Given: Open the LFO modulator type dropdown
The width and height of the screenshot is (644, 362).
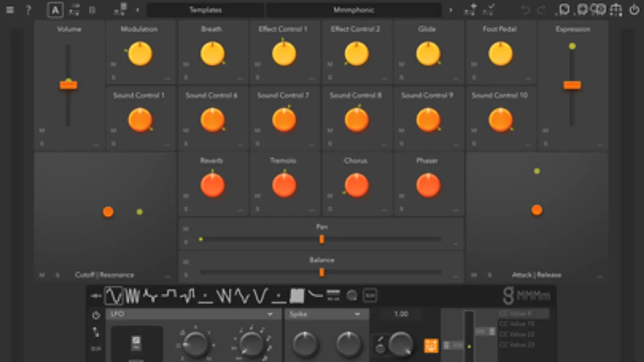Looking at the screenshot, I should (x=193, y=314).
